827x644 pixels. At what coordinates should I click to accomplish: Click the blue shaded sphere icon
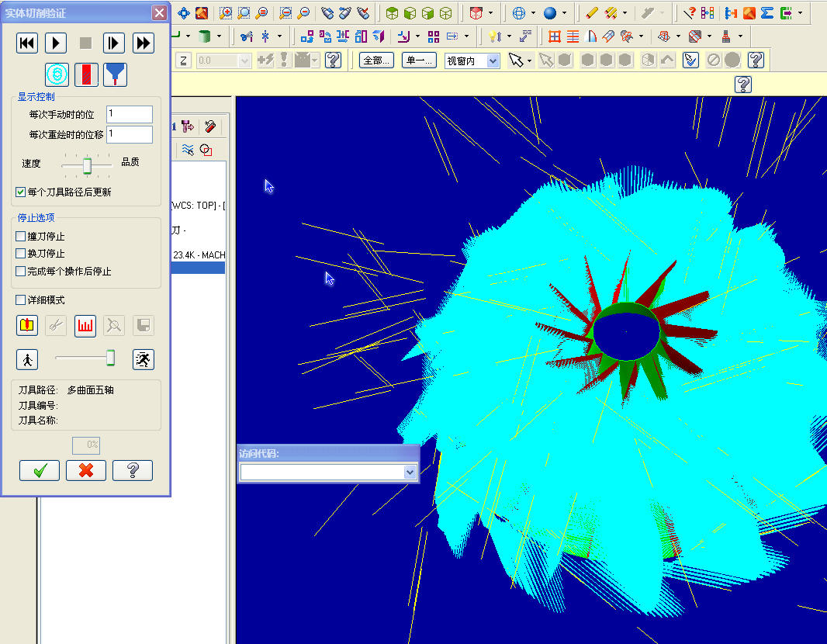(550, 12)
